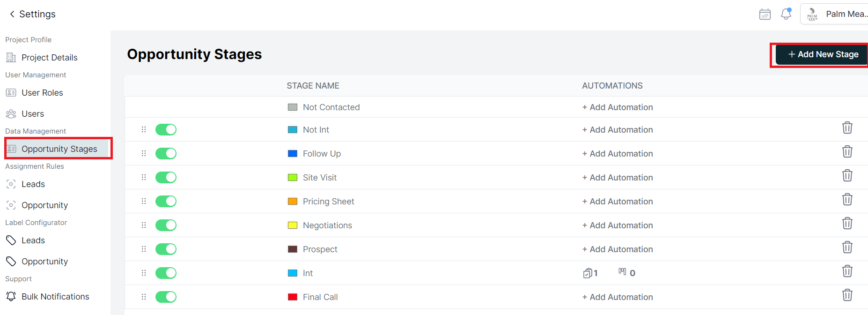The width and height of the screenshot is (868, 315).
Task: Open Leads under Label Configurator
Action: 33,240
